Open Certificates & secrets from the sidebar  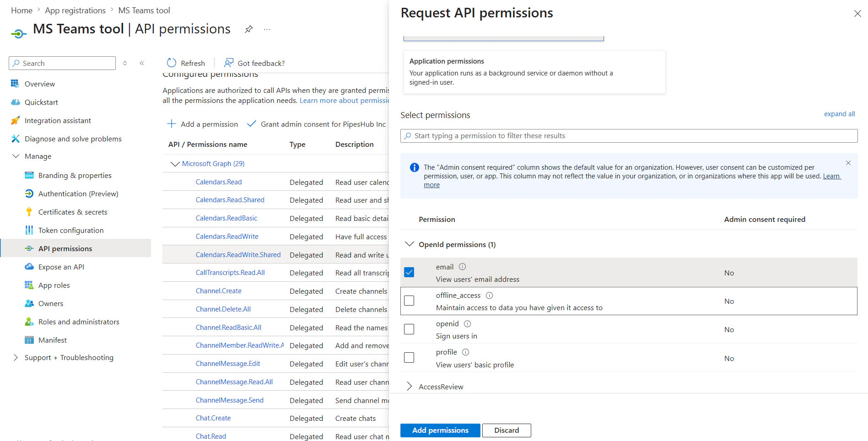[73, 212]
